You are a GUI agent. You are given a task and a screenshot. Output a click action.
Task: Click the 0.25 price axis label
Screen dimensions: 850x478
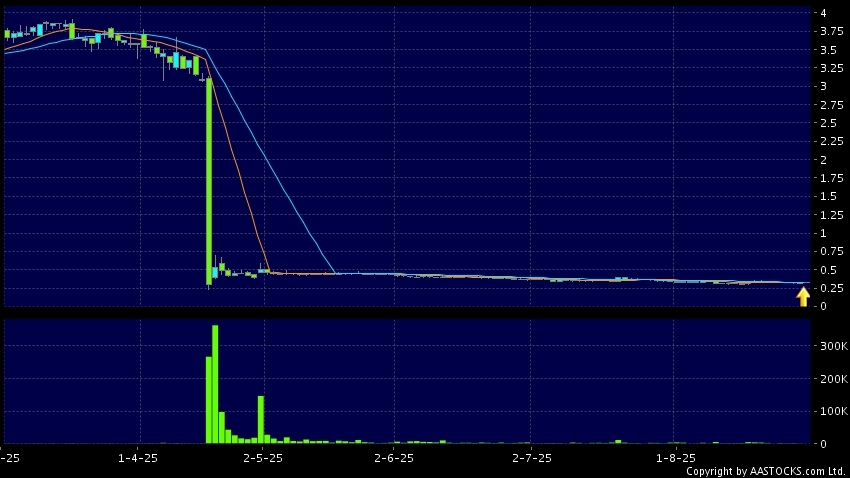832,288
